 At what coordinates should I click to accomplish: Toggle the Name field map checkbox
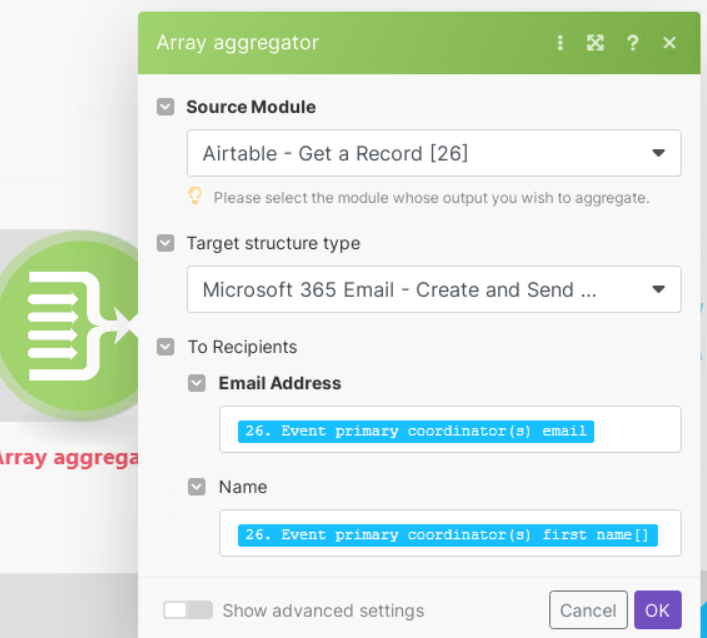[x=197, y=487]
